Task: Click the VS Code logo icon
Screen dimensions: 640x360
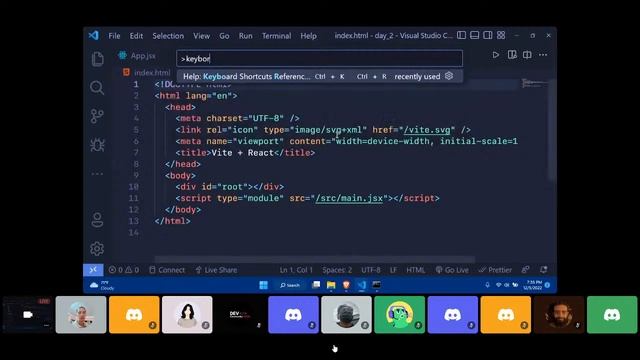Action: (x=93, y=36)
